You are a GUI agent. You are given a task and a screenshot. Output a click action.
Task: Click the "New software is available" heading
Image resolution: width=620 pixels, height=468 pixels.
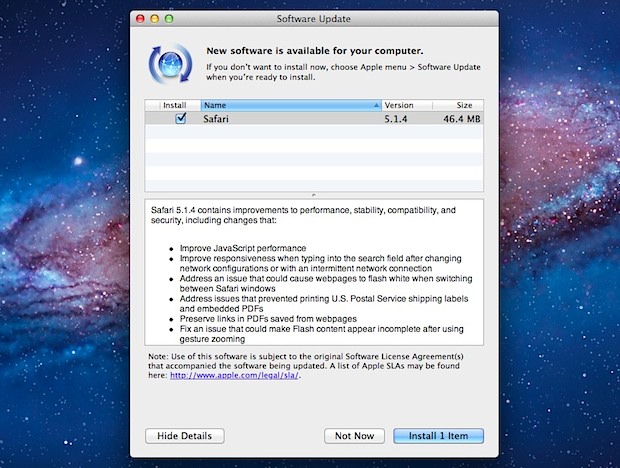[x=315, y=51]
